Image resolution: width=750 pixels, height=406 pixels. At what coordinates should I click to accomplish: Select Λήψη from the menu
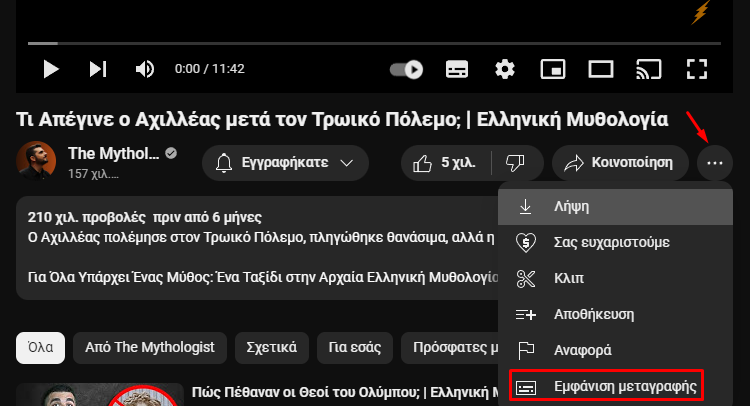[615, 207]
